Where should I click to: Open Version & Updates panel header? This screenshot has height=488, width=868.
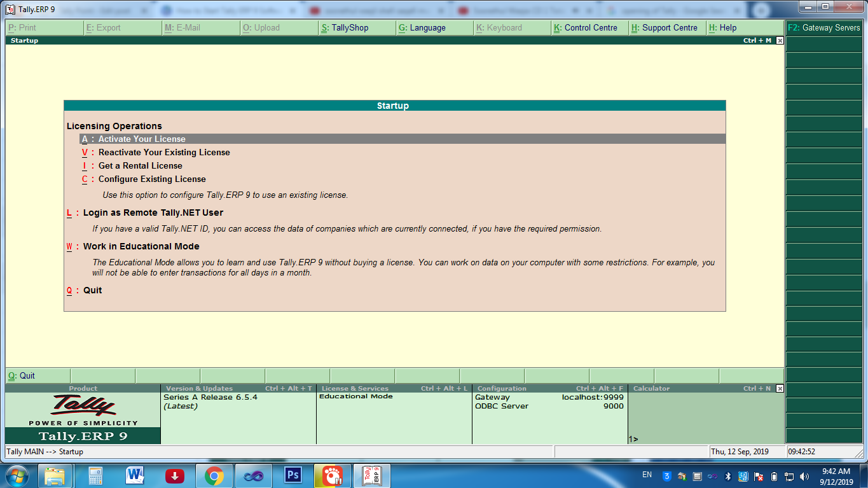click(x=238, y=389)
